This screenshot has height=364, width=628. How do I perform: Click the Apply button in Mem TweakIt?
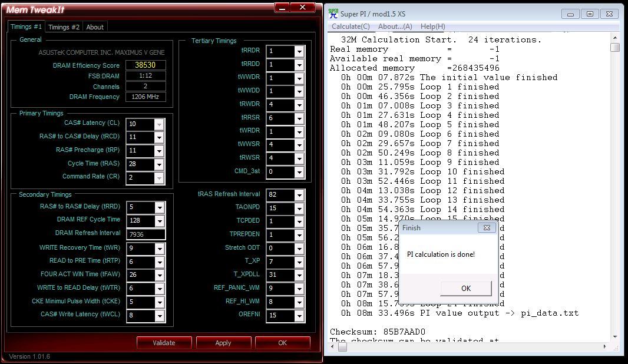223,343
